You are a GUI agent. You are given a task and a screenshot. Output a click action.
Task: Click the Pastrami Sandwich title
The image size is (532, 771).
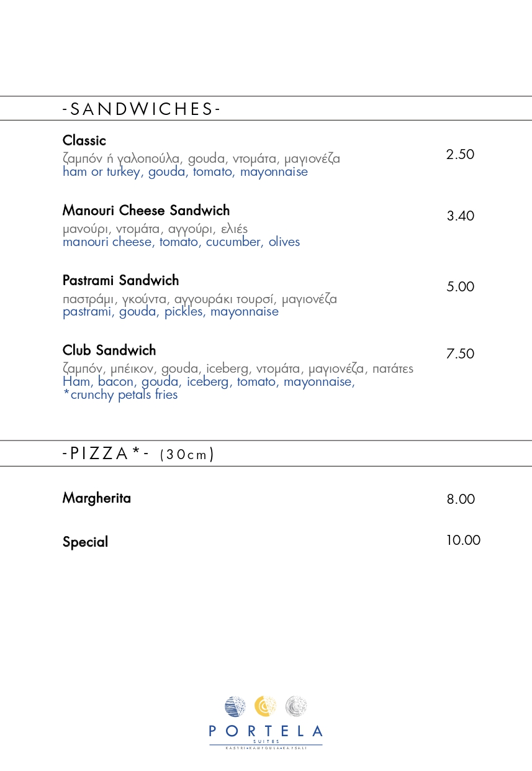click(120, 280)
